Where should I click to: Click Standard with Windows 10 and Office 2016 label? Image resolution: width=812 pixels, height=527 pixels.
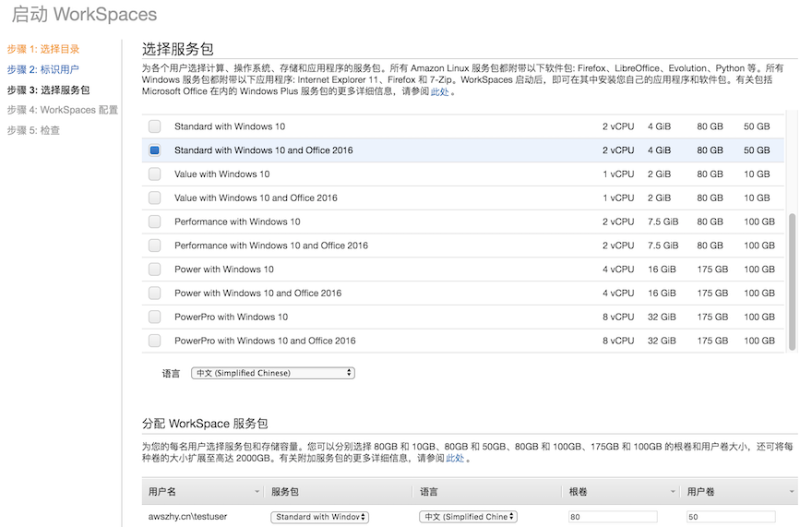[x=263, y=150]
